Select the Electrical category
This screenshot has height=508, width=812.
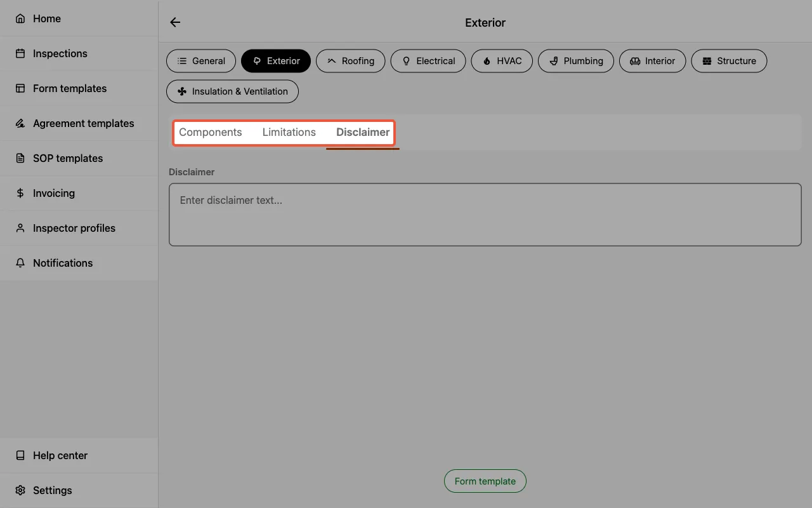428,60
